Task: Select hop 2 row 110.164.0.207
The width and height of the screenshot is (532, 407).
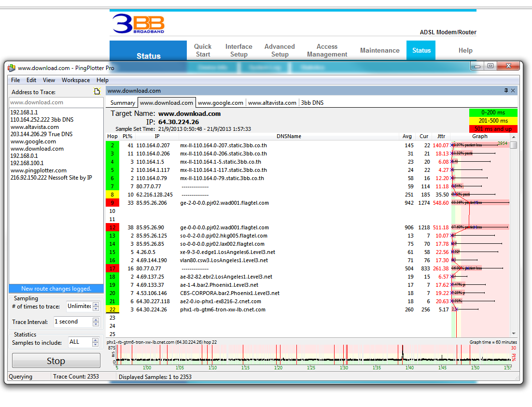Action: pos(308,145)
